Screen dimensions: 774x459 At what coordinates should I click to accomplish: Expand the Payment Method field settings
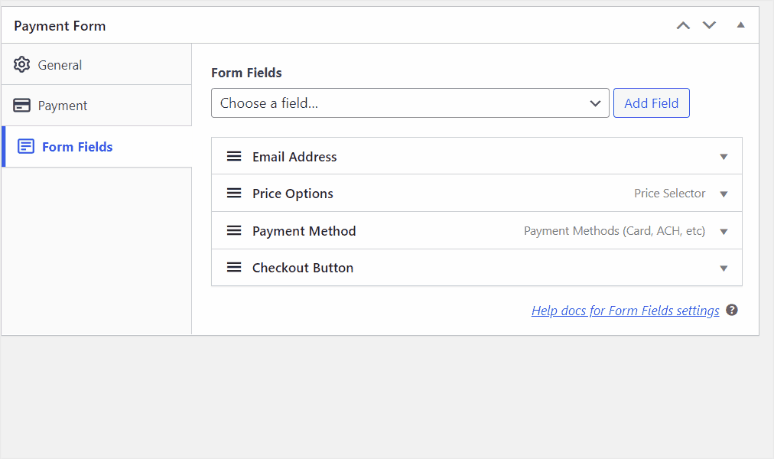tap(724, 231)
